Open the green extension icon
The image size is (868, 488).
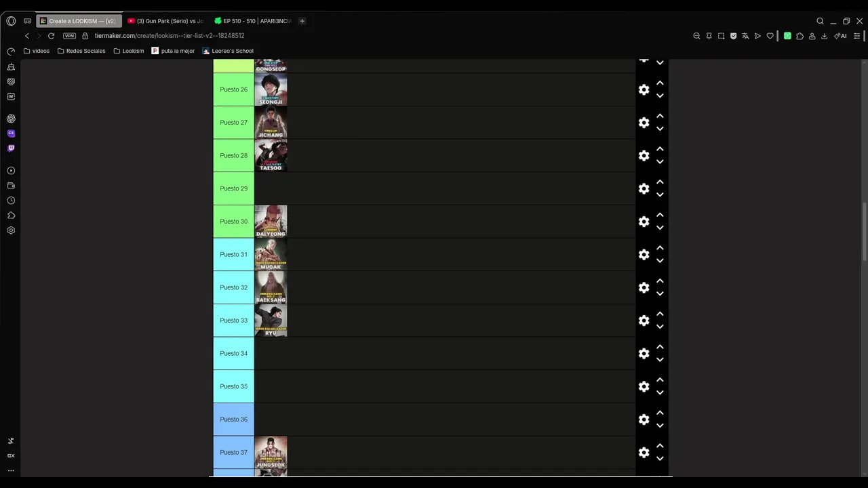(x=787, y=36)
